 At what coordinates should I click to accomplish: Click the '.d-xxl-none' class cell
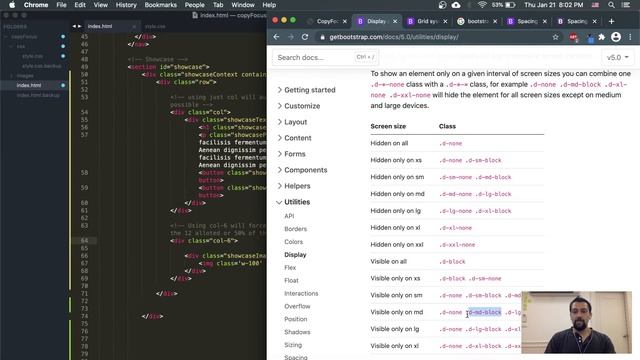(x=457, y=245)
